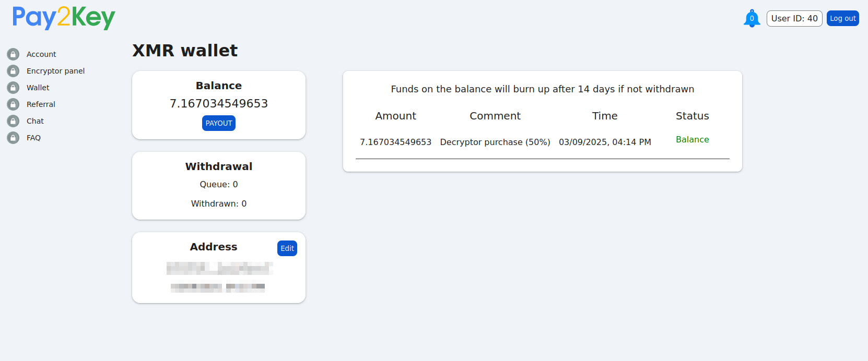Open the Account text link in sidebar
The width and height of the screenshot is (868, 361).
pos(41,54)
